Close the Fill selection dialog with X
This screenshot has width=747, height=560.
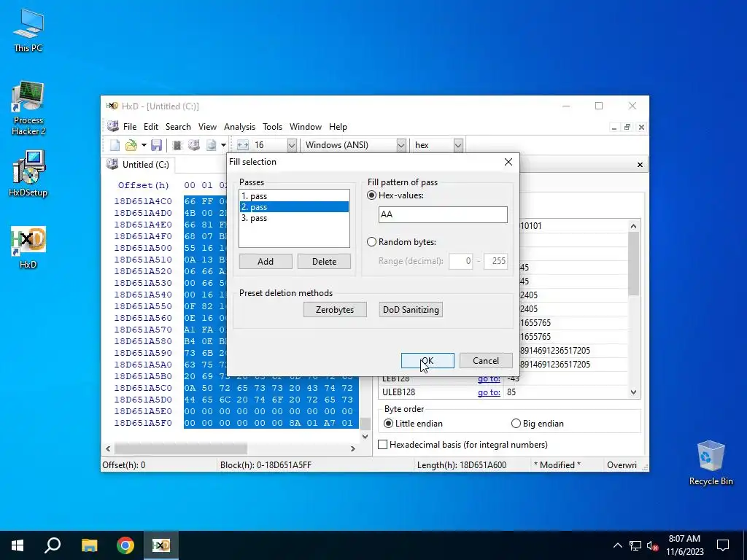508,162
